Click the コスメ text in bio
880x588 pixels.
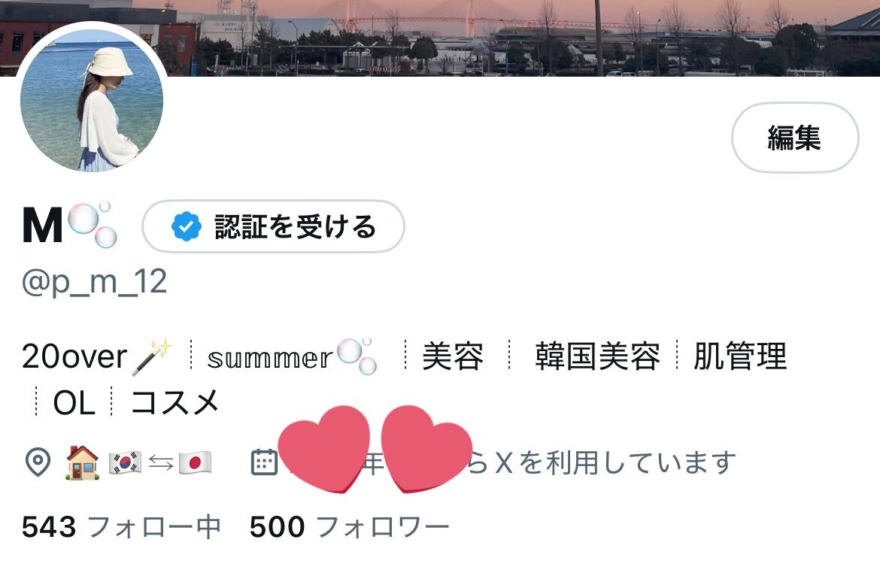[174, 402]
